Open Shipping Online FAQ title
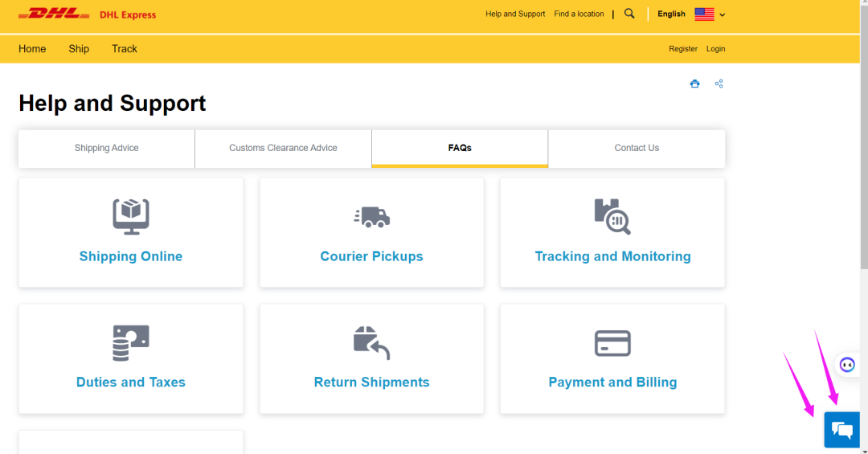 (131, 256)
